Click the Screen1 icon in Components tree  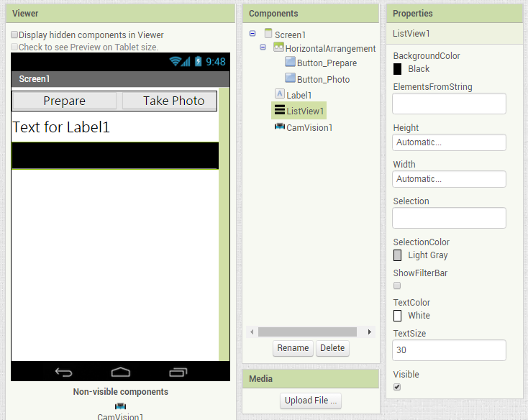(268, 33)
